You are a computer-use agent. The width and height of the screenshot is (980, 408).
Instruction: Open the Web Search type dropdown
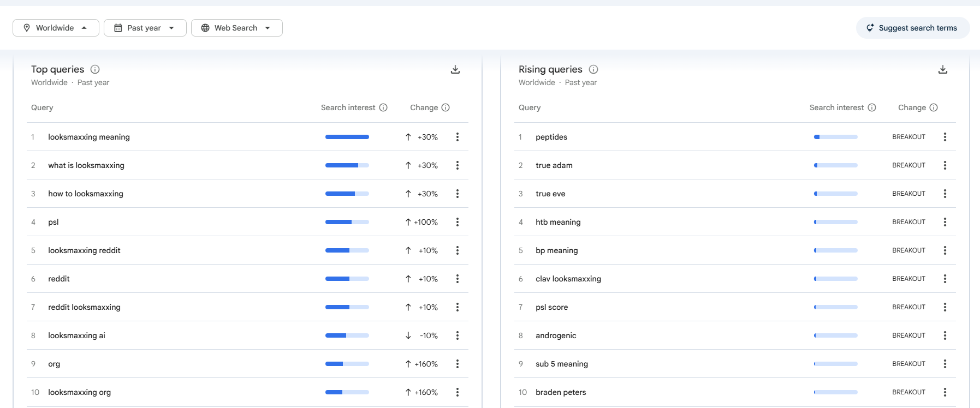(x=236, y=28)
